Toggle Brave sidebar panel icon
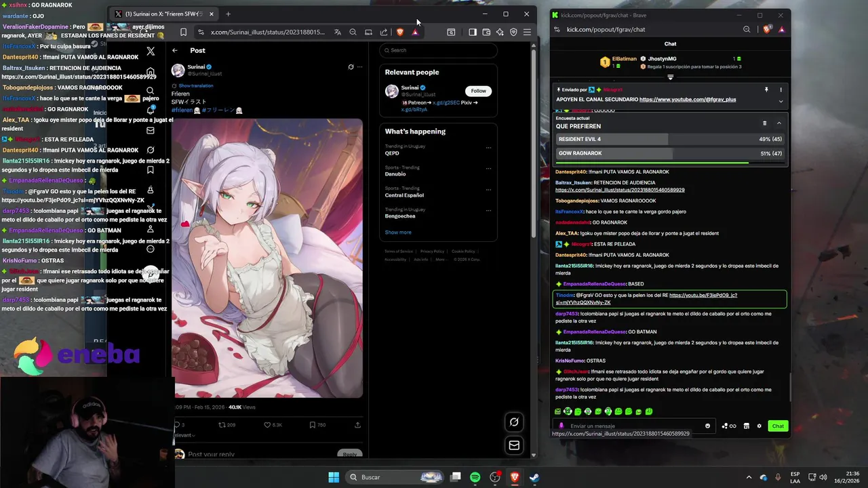This screenshot has height=488, width=868. click(473, 32)
